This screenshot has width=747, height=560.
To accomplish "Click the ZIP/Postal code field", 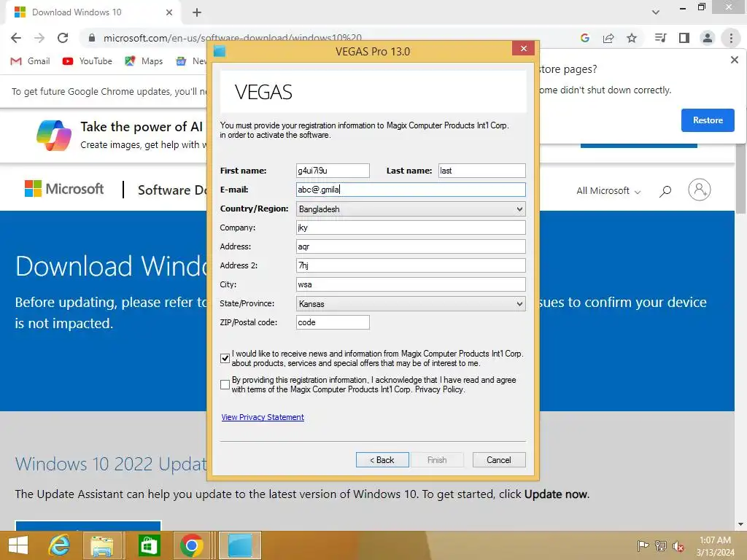I will (333, 322).
